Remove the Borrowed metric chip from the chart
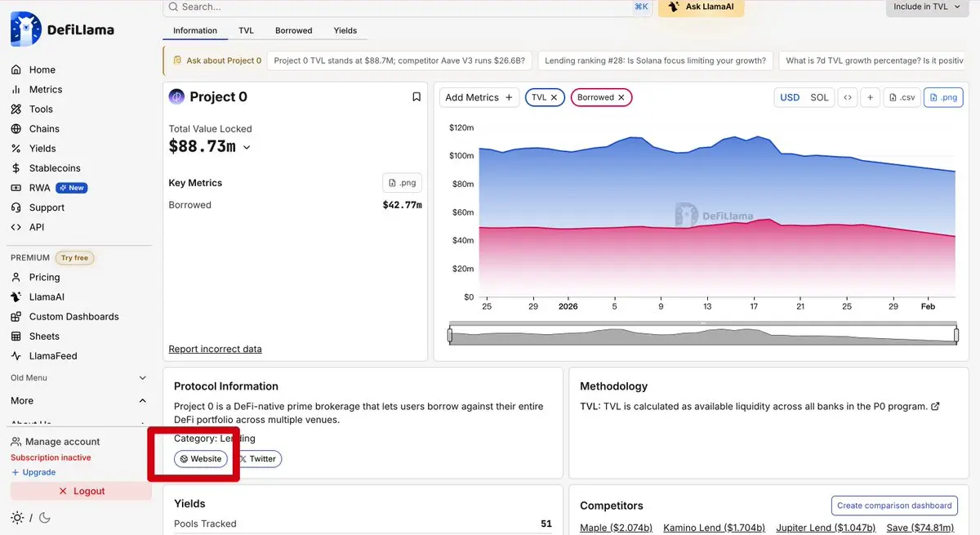Image resolution: width=980 pixels, height=535 pixels. click(x=621, y=97)
